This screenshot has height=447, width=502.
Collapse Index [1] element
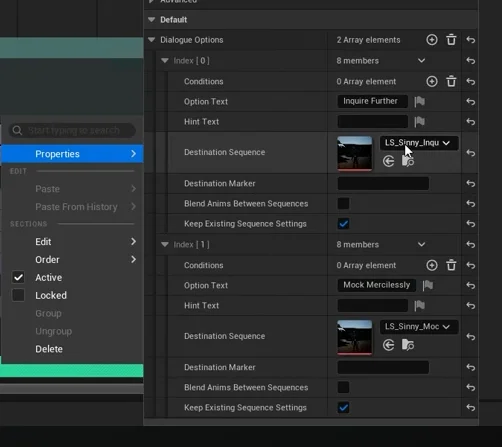pyautogui.click(x=165, y=244)
